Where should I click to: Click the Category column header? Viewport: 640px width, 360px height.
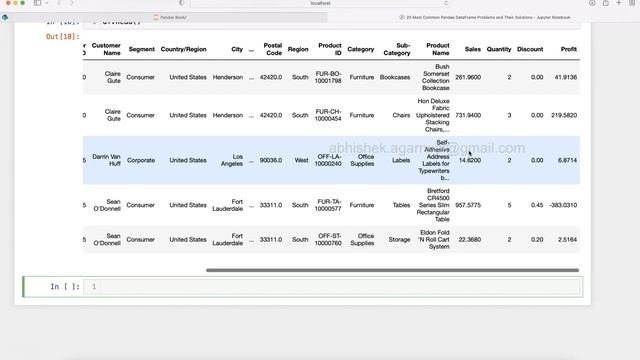click(360, 49)
